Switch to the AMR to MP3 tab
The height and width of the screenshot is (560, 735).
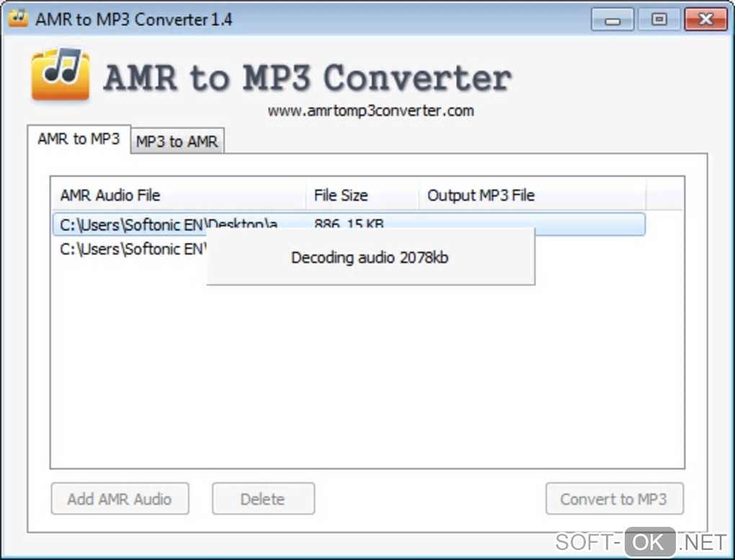[x=79, y=139]
